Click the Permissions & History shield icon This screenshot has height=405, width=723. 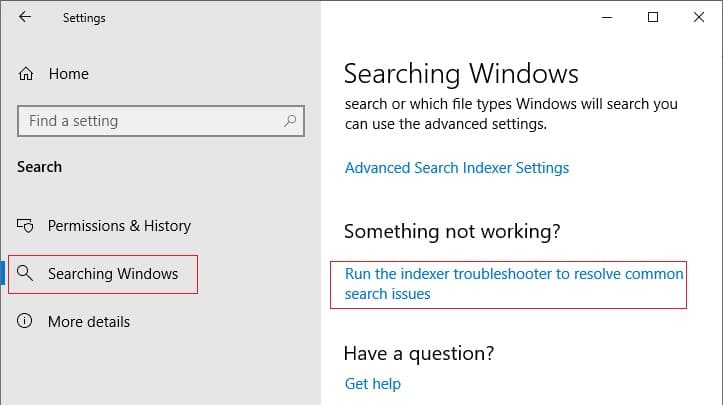[25, 226]
